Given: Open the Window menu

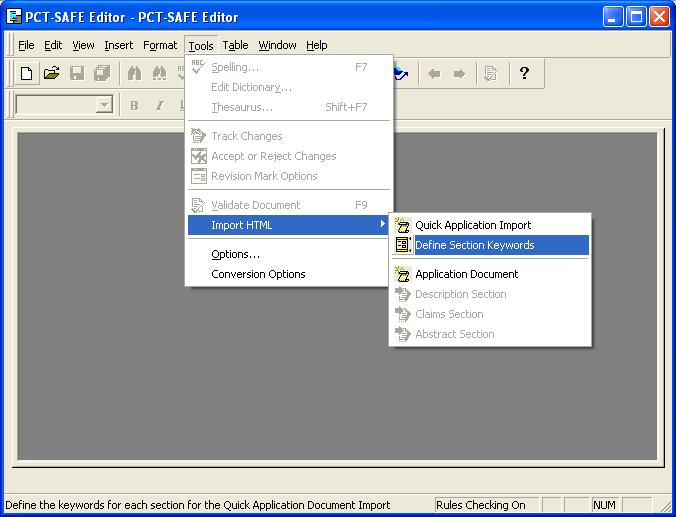Looking at the screenshot, I should click(x=277, y=45).
